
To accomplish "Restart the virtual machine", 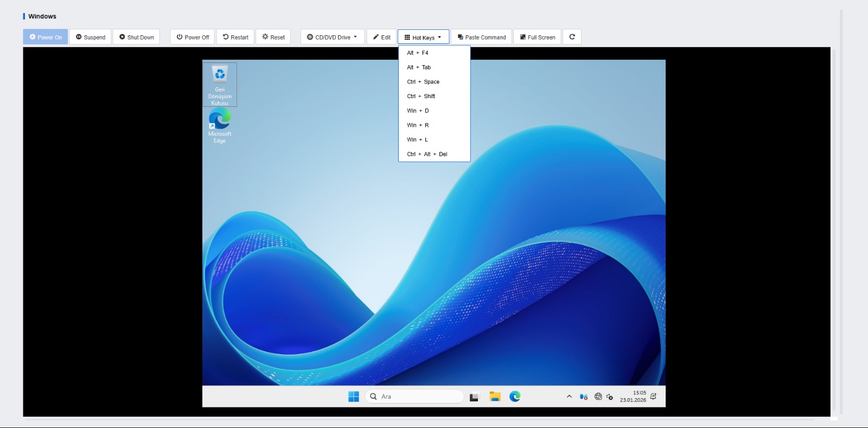I will (235, 37).
